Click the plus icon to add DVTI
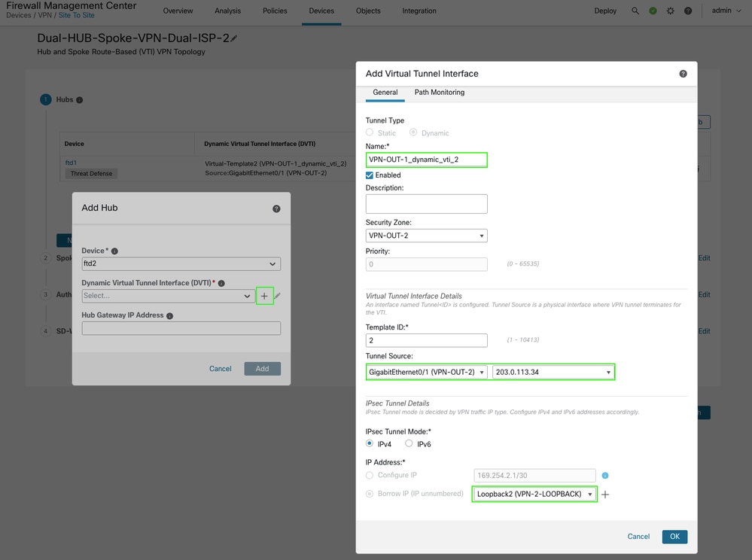 [264, 296]
